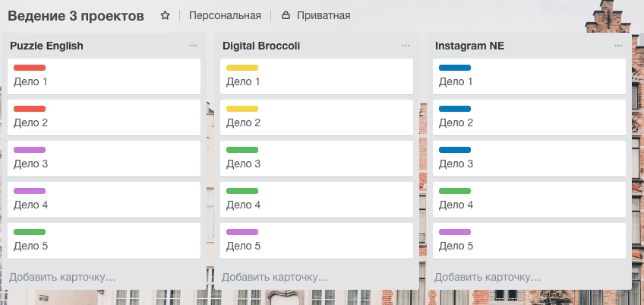Rename the Digital Broccoli list title
Image resolution: width=644 pixels, height=305 pixels.
pyautogui.click(x=261, y=46)
